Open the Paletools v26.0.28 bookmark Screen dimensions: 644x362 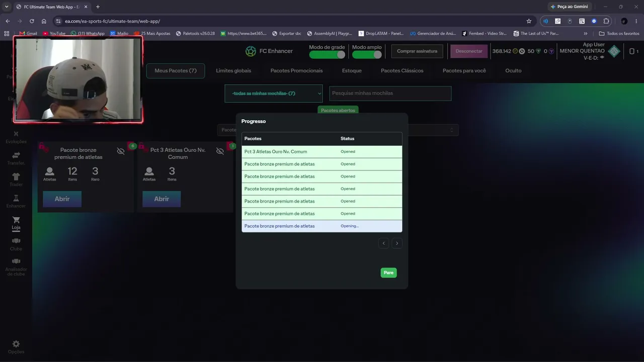coord(195,34)
